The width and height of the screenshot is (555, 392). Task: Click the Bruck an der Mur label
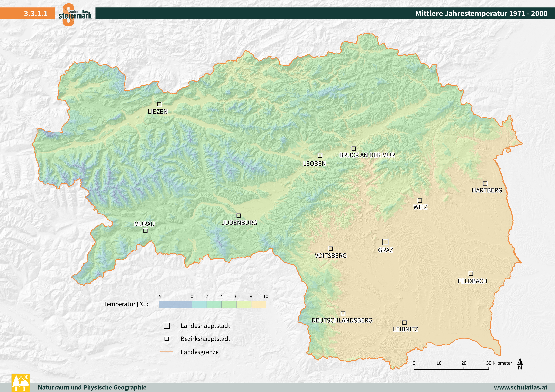point(367,155)
